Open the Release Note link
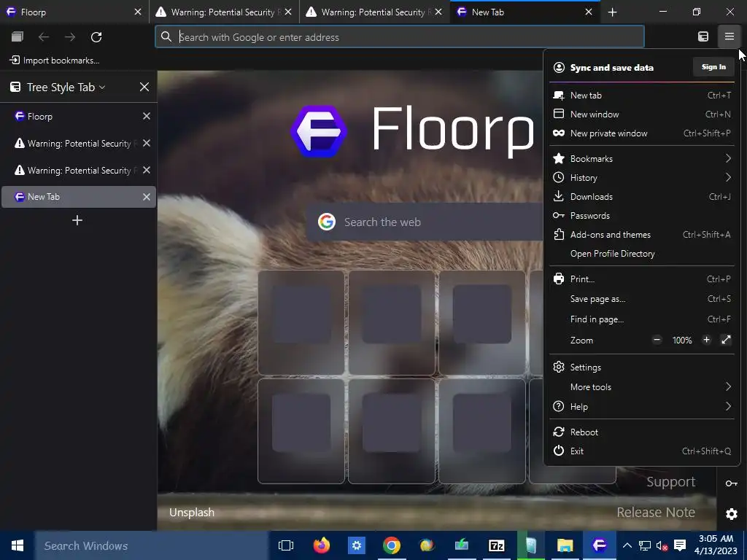The width and height of the screenshot is (747, 560). [x=656, y=513]
